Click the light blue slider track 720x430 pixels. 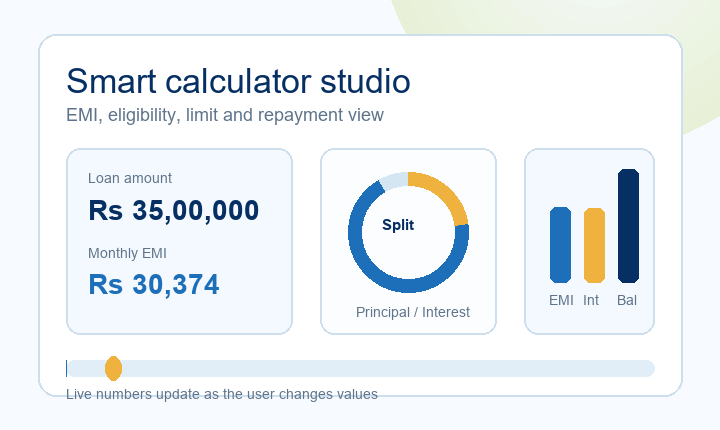coord(360,368)
